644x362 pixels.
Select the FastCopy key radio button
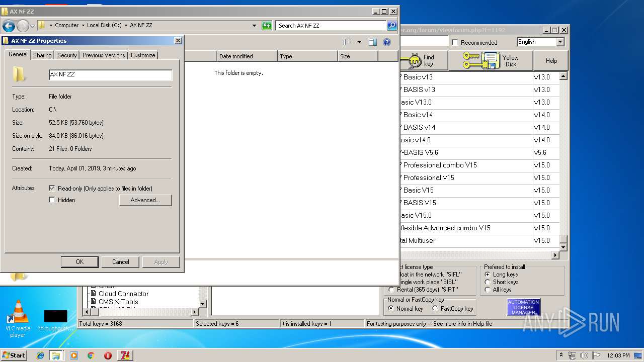pyautogui.click(x=435, y=309)
